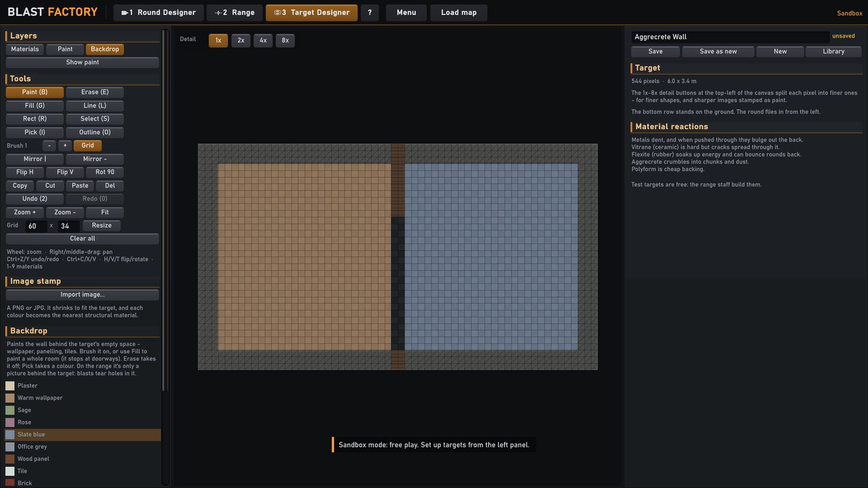This screenshot has height=488, width=868.
Task: Increase brush size with plus button
Action: pyautogui.click(x=64, y=146)
